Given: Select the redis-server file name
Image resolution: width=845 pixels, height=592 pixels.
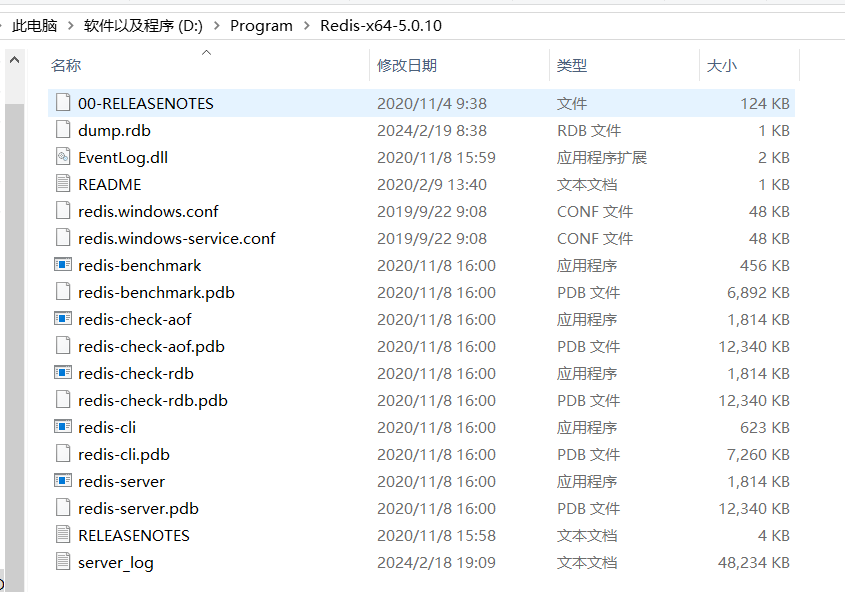Looking at the screenshot, I should tap(121, 482).
